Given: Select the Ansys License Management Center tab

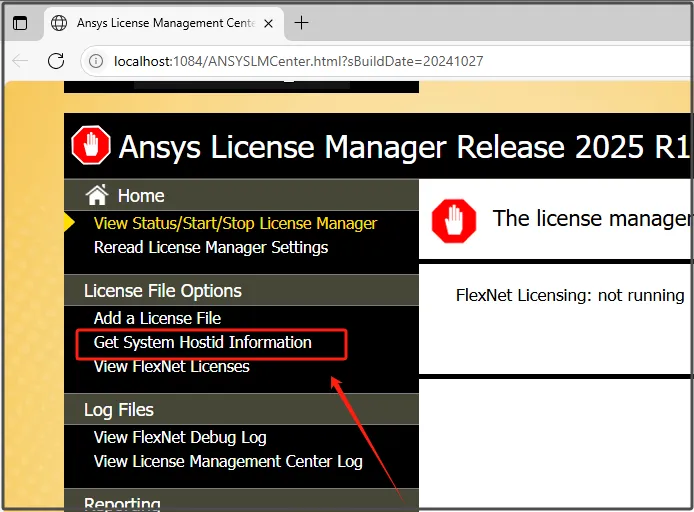Looking at the screenshot, I should coord(162,23).
